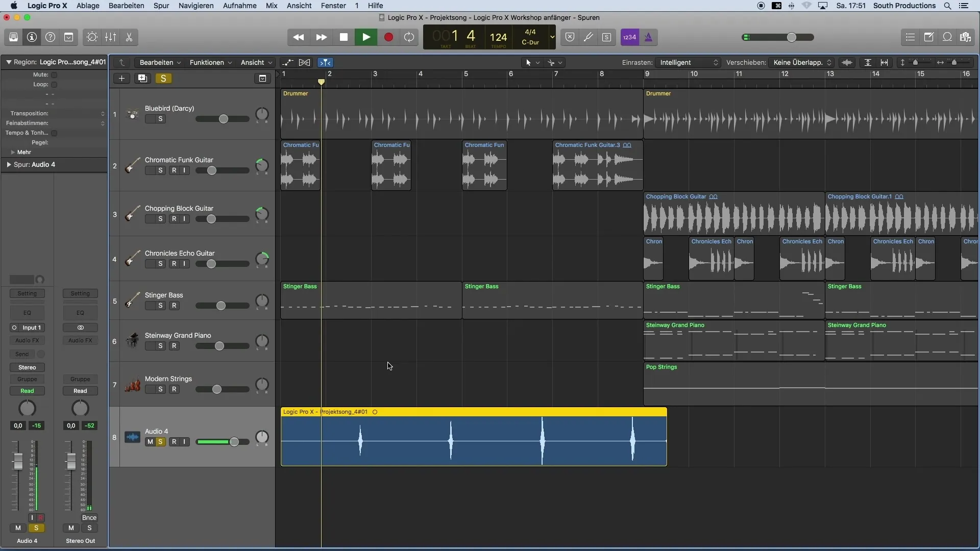
Task: Click the red Record button
Action: pos(388,37)
